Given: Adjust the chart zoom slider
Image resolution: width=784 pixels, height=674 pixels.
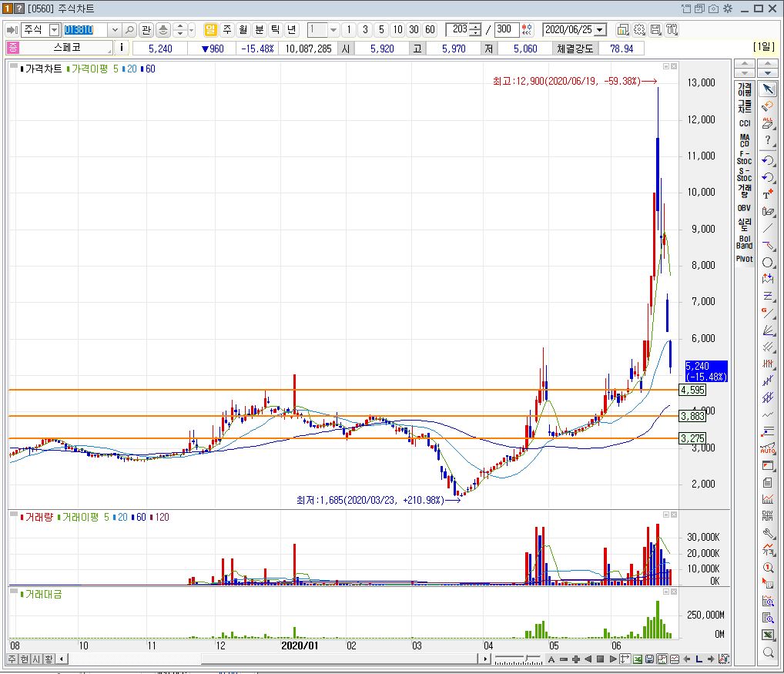Looking at the screenshot, I should pos(518,659).
